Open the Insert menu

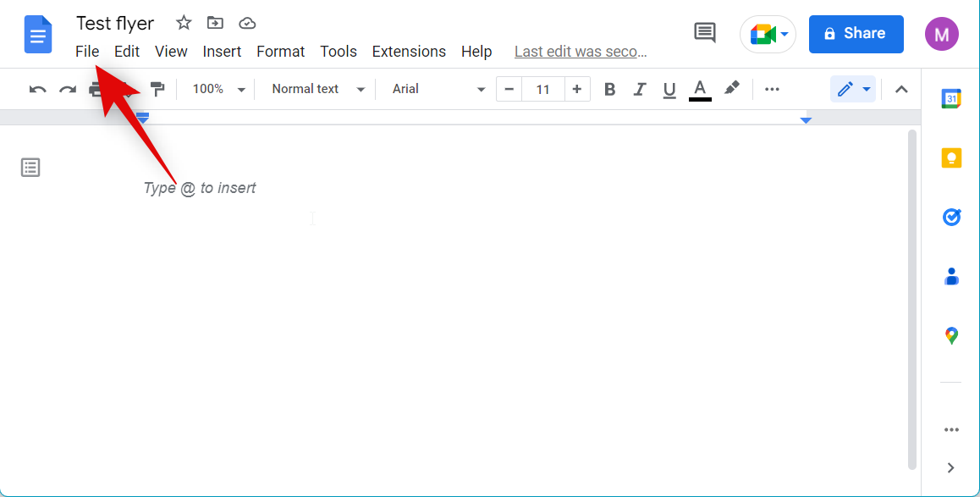(222, 52)
